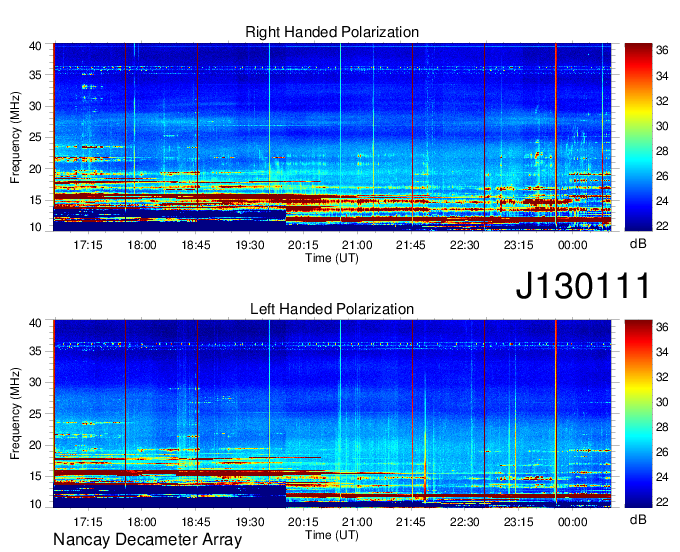Click the 26 label on Right Handed colorbar
This screenshot has width=680, height=552.
click(662, 176)
